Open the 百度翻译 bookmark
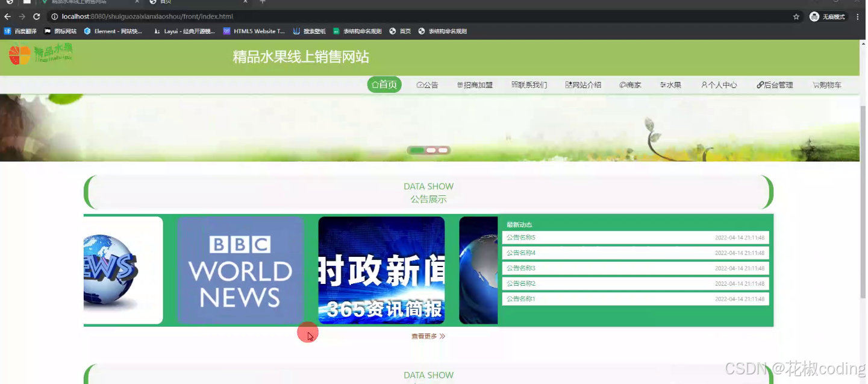Image resolution: width=868 pixels, height=384 pixels. click(x=20, y=31)
